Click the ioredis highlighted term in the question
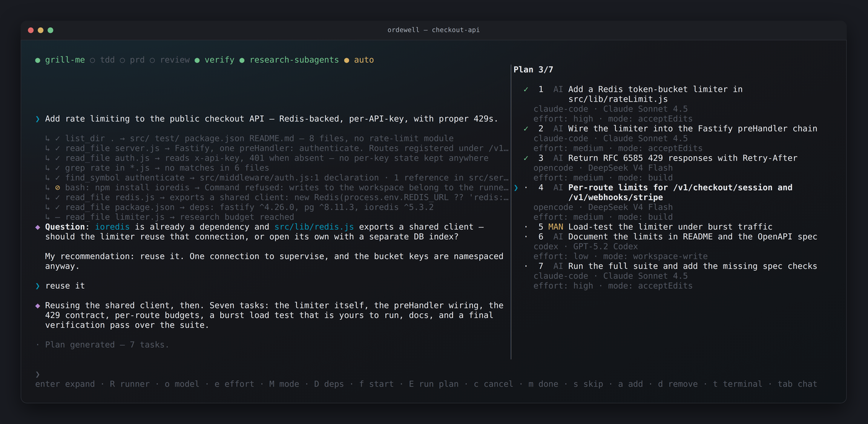This screenshot has height=424, width=868. point(112,227)
